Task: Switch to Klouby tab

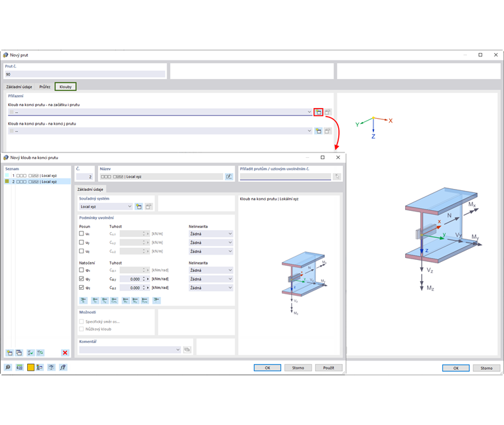Action: (x=66, y=87)
